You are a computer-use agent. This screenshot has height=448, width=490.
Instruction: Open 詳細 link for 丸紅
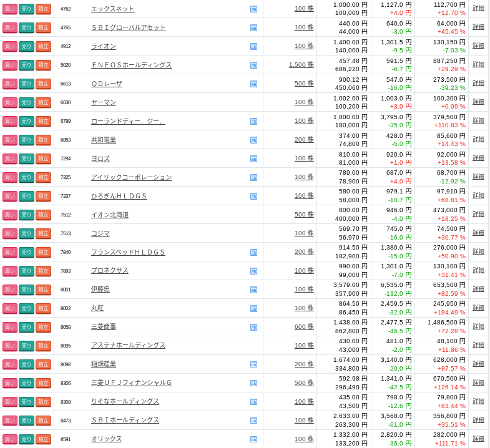click(478, 308)
